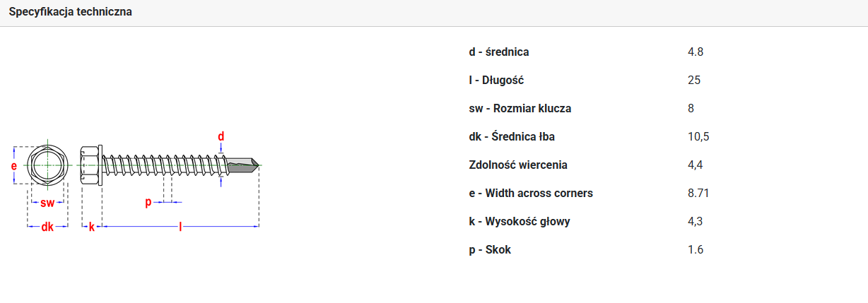
Task: Select the 'd - średnica' row label
Action: click(499, 52)
